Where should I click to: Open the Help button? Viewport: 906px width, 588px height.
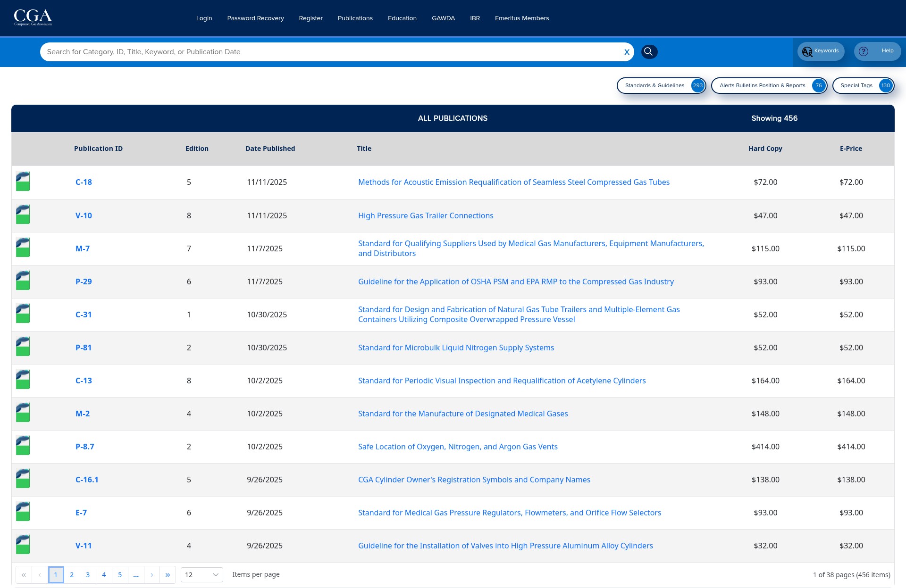(x=877, y=51)
